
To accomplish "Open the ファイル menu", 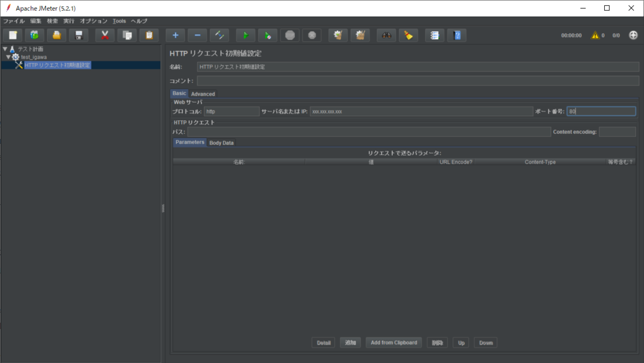I will coord(14,21).
